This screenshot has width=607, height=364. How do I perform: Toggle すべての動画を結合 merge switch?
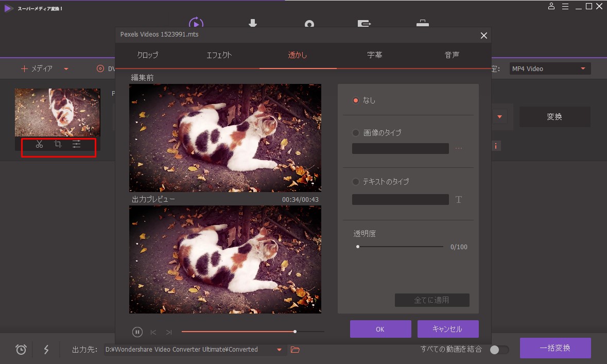tap(499, 350)
